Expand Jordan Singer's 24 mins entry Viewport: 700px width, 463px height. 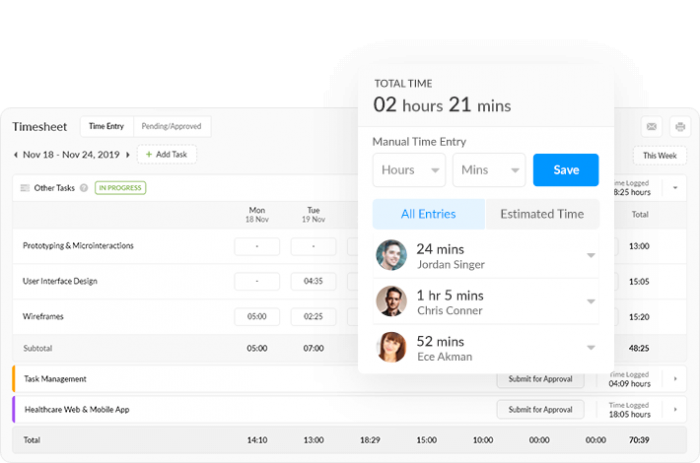pos(590,256)
